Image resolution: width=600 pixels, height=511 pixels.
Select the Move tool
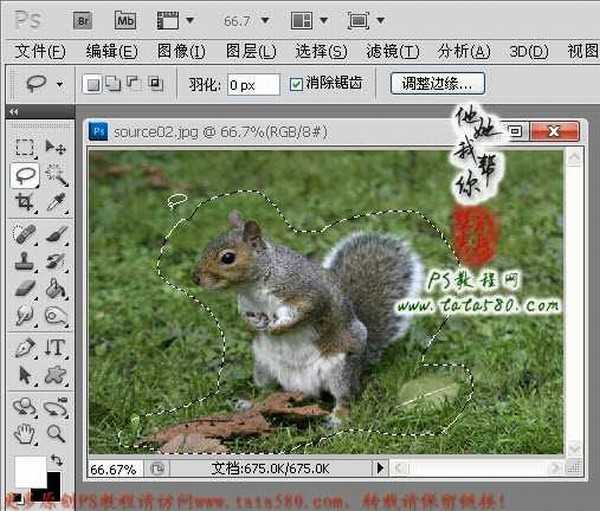(x=56, y=148)
